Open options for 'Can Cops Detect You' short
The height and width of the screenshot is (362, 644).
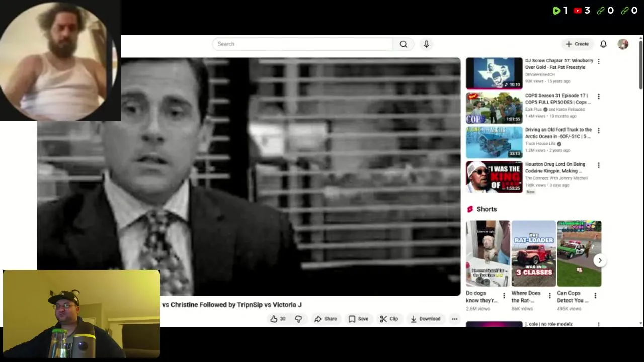pyautogui.click(x=595, y=296)
